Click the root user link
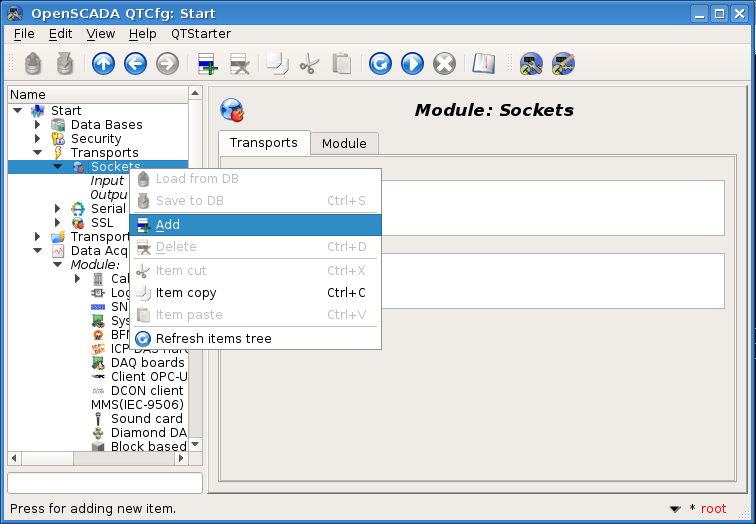The height and width of the screenshot is (524, 756). tap(713, 509)
